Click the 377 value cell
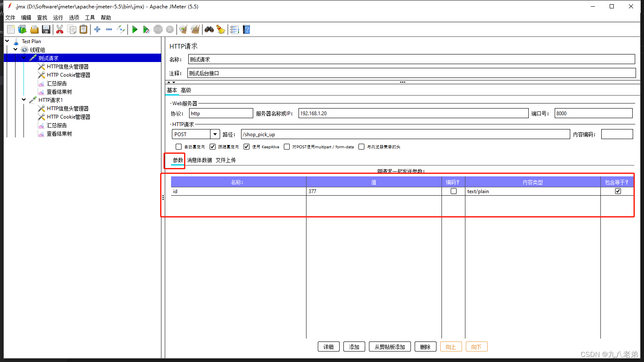 [x=374, y=191]
